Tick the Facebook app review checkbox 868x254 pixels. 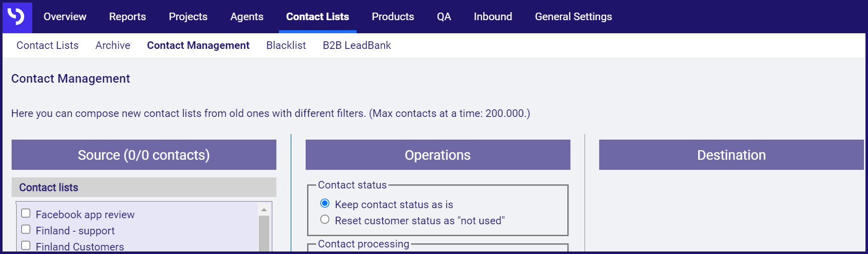pyautogui.click(x=26, y=213)
